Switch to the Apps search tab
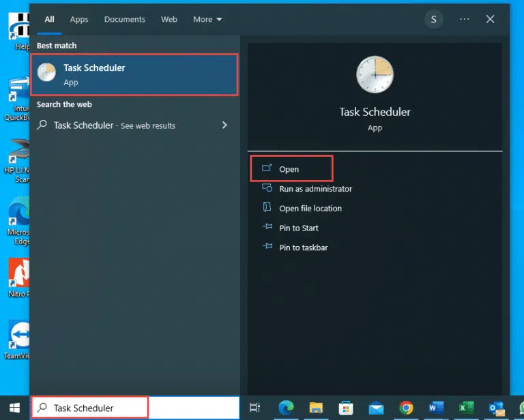The image size is (524, 420). (x=79, y=19)
